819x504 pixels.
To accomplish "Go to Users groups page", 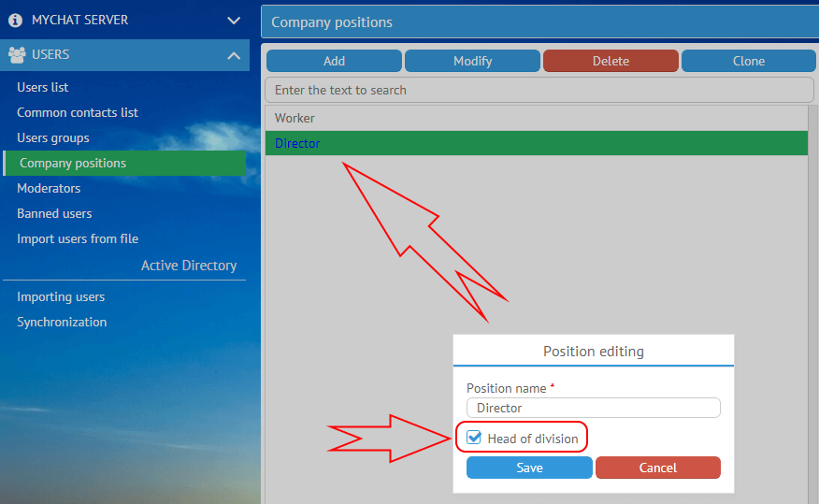I will [x=53, y=137].
